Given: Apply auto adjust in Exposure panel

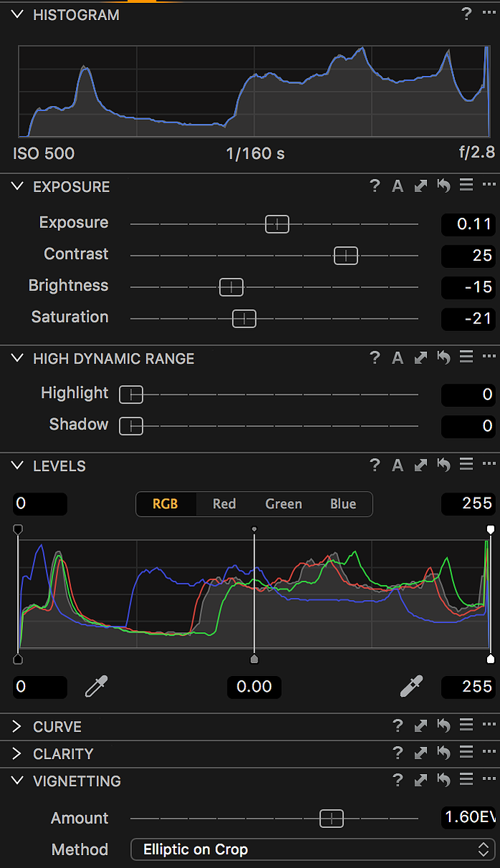Looking at the screenshot, I should 397,186.
